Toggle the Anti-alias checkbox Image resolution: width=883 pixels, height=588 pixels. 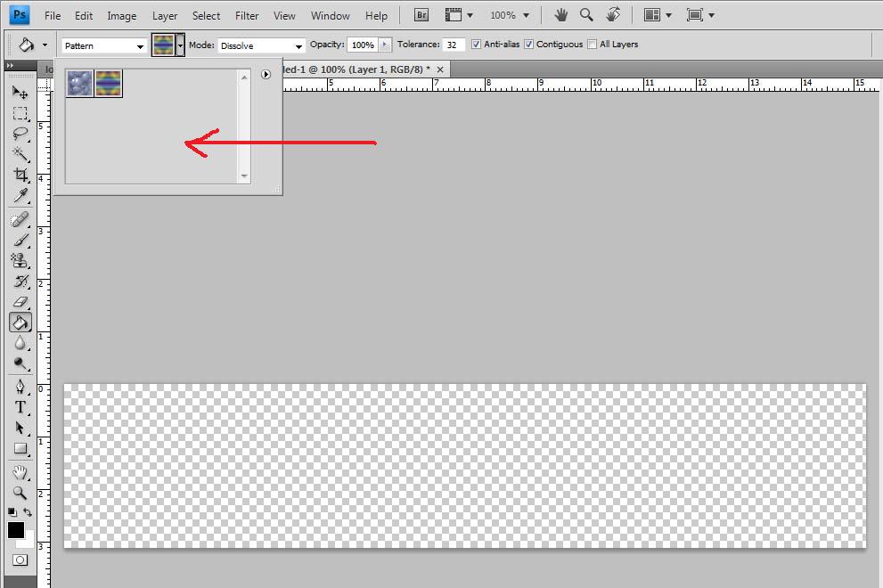click(476, 45)
